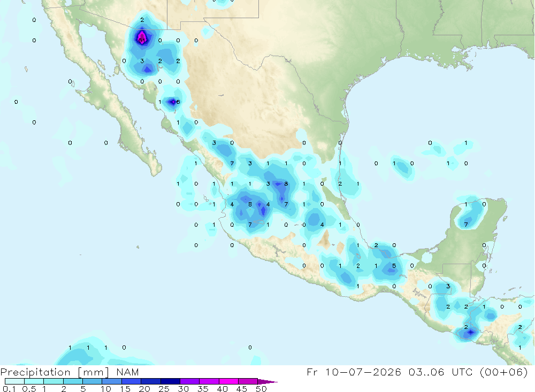
Task: Click the '10' legend scale label
Action: (x=106, y=389)
